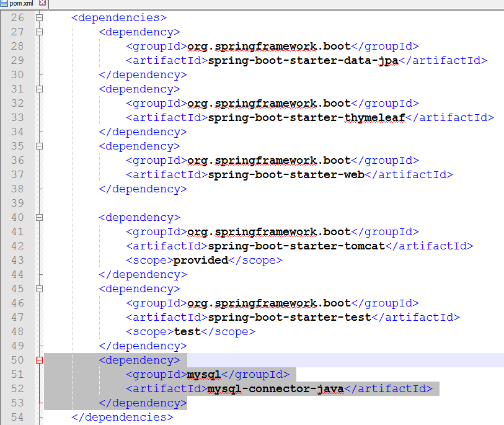Collapse the dependencies block on line 26
The height and width of the screenshot is (425, 504).
coord(39,18)
